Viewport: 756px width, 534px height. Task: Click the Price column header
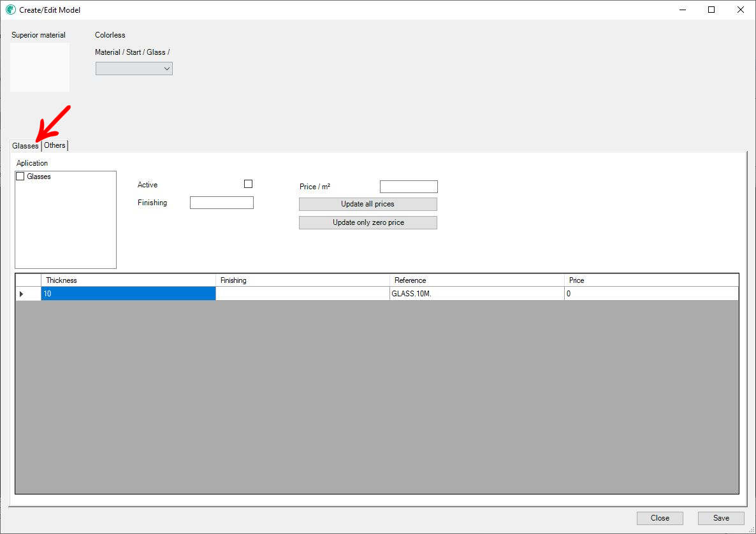(x=651, y=280)
